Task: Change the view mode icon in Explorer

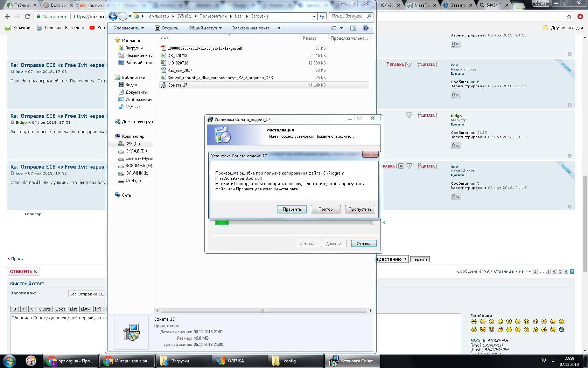Action: [334, 28]
